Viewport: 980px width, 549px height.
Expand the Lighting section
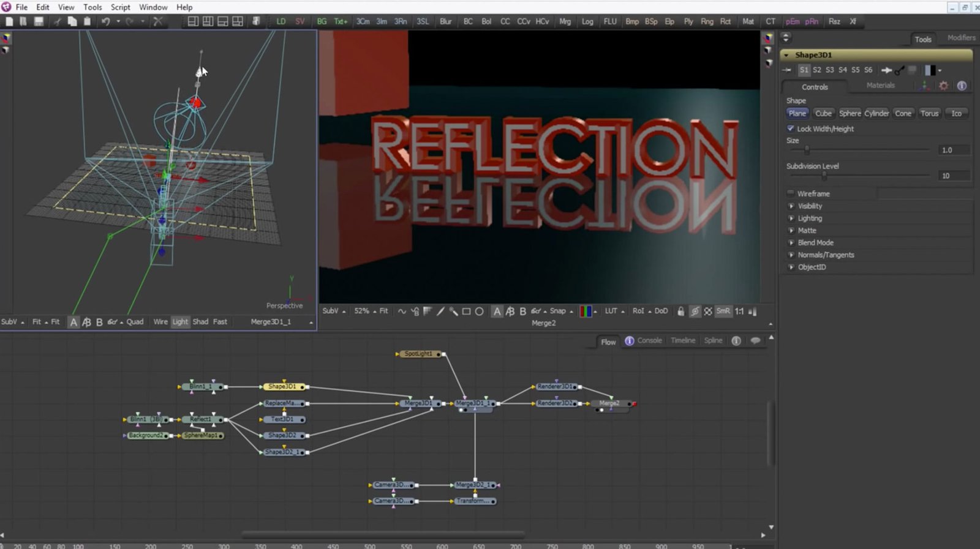click(x=791, y=218)
